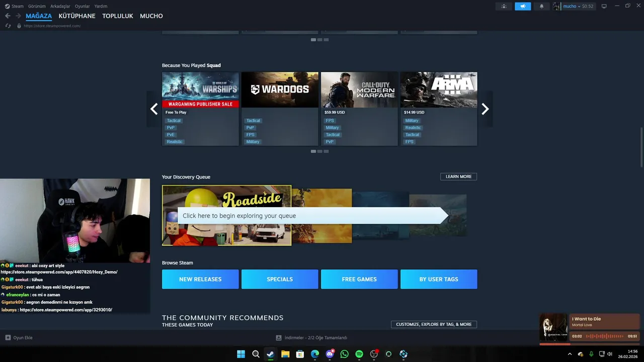Go back with the left arrow
The height and width of the screenshot is (362, 644).
click(x=8, y=16)
